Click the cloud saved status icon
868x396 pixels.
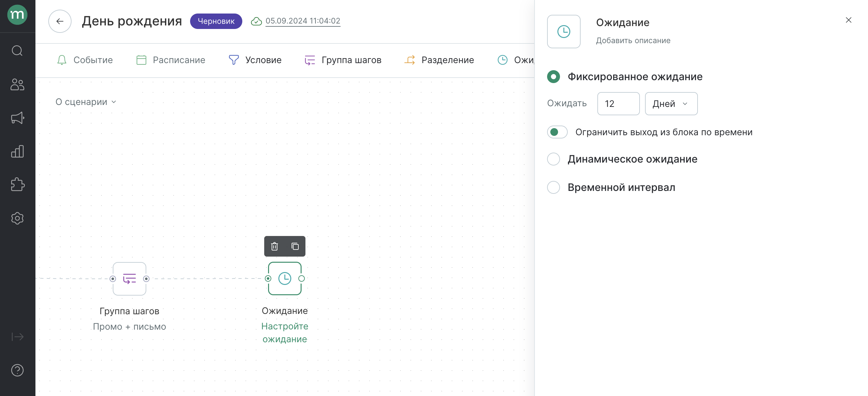click(256, 21)
